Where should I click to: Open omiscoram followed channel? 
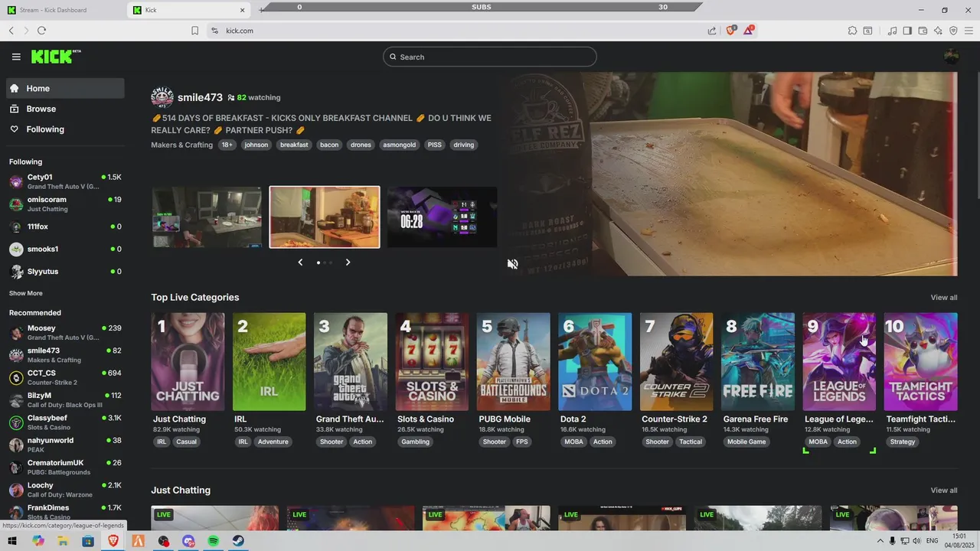[x=66, y=204]
